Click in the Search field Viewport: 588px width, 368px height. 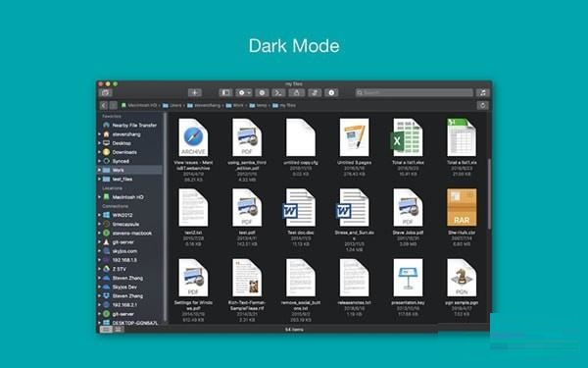(x=415, y=92)
